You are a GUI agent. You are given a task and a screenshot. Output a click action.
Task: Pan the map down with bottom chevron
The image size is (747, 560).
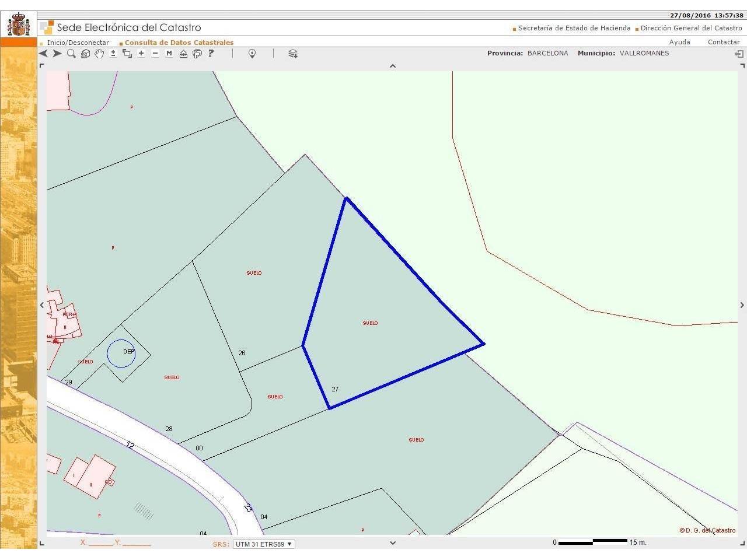click(393, 542)
